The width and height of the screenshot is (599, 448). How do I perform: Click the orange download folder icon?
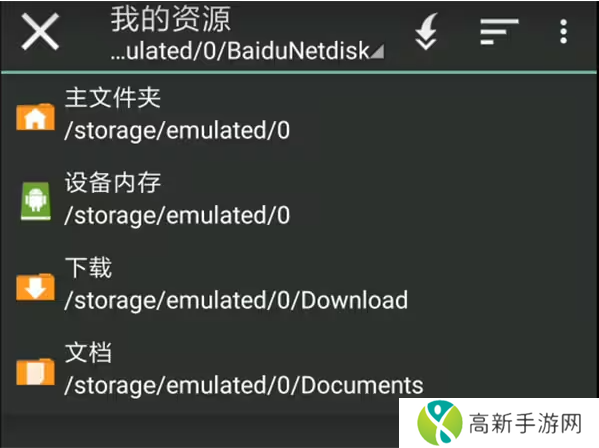(35, 286)
